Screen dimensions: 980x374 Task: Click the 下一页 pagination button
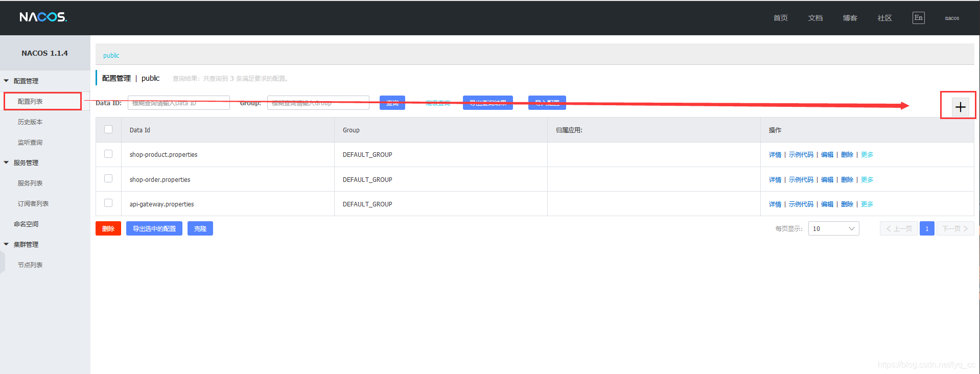(955, 228)
